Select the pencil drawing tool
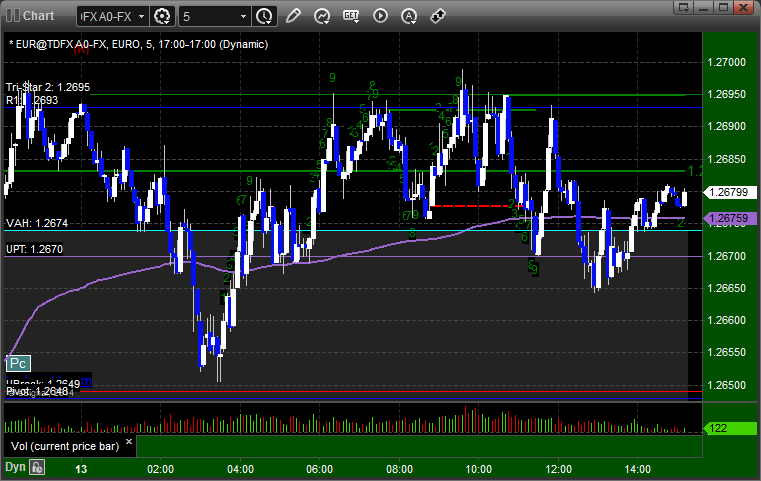 pyautogui.click(x=293, y=16)
